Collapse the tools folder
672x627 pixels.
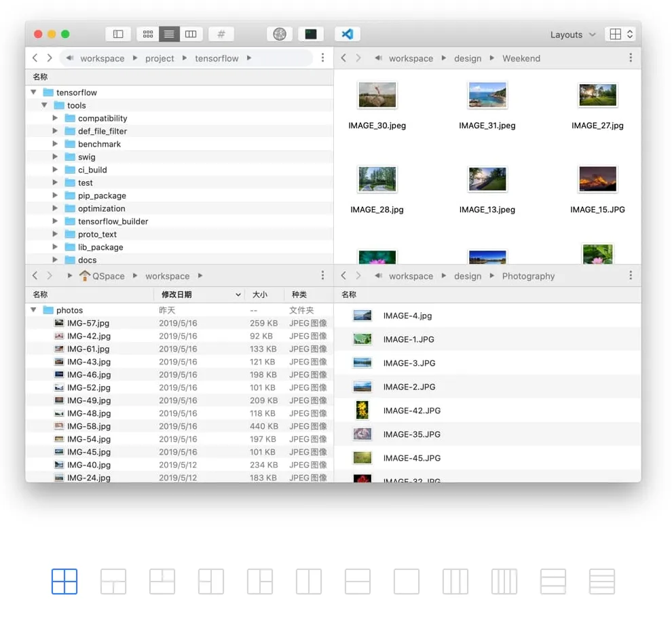(44, 105)
